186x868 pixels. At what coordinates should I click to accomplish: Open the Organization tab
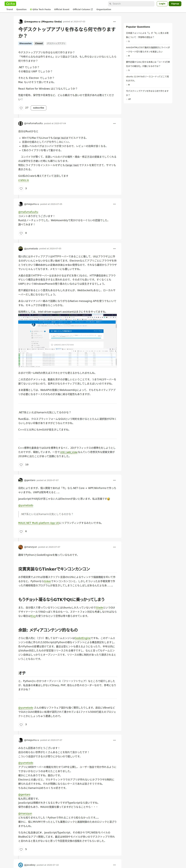[x=104, y=9]
